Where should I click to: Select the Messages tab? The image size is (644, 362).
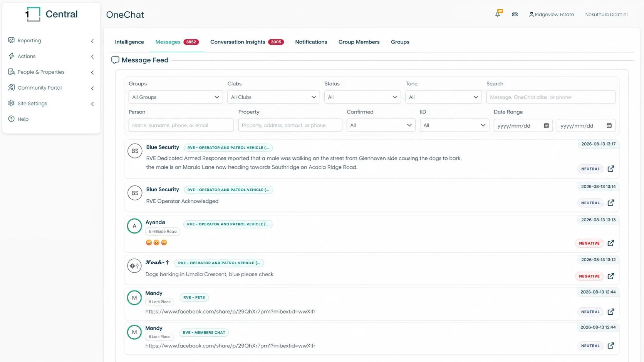pos(177,42)
